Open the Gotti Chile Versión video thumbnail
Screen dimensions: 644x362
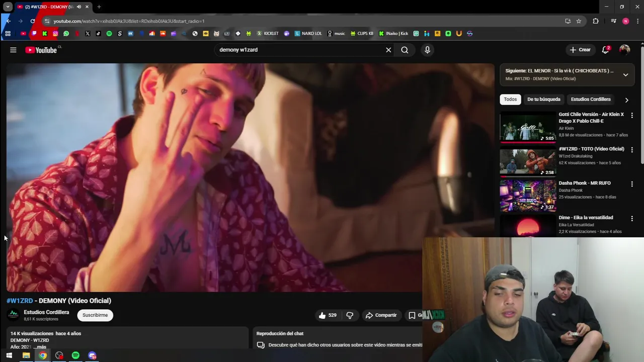pyautogui.click(x=528, y=127)
